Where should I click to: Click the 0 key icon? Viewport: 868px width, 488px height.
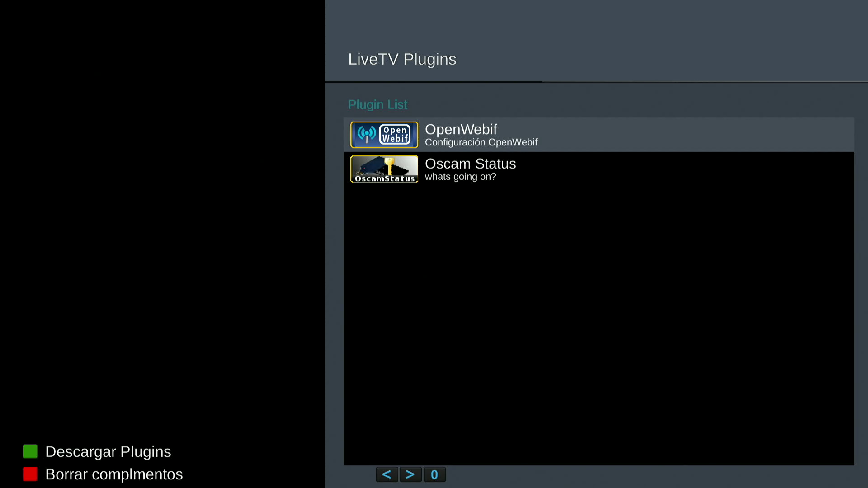434,474
